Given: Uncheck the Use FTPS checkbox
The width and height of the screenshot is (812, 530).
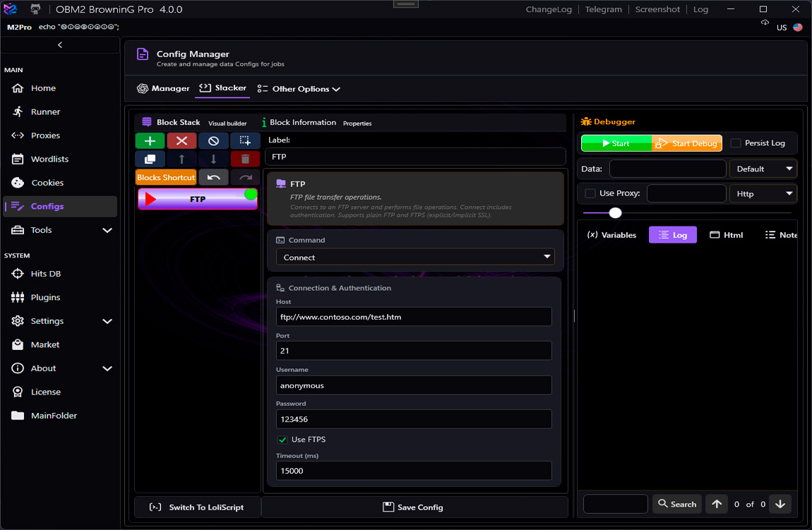Looking at the screenshot, I should 282,440.
